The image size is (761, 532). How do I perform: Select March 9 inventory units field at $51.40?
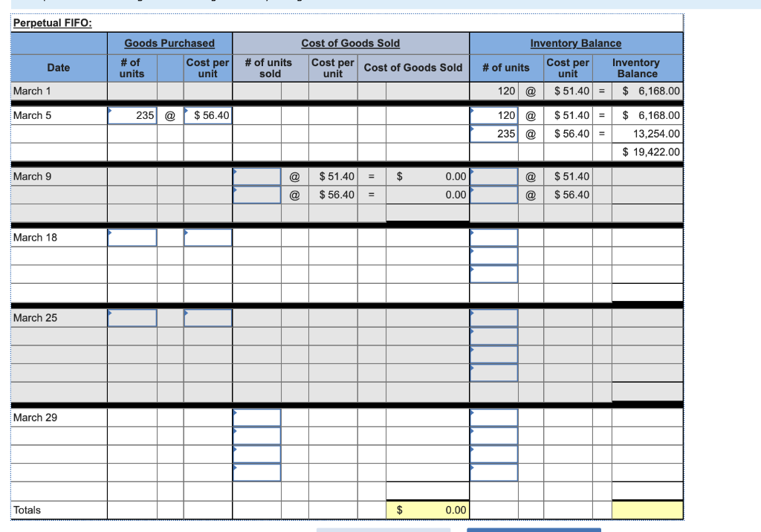[x=493, y=177]
